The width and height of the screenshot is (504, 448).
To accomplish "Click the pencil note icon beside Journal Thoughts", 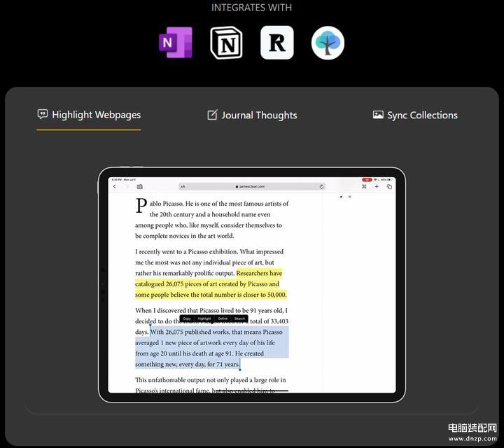I will click(212, 115).
